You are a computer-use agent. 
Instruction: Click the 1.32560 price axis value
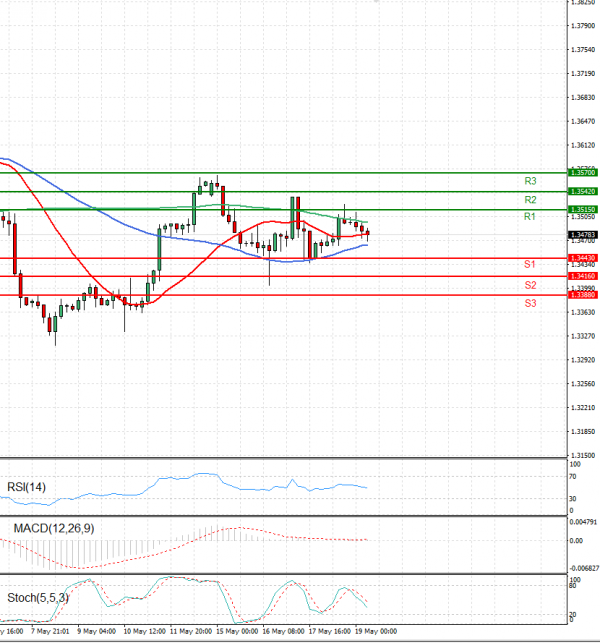pyautogui.click(x=583, y=384)
